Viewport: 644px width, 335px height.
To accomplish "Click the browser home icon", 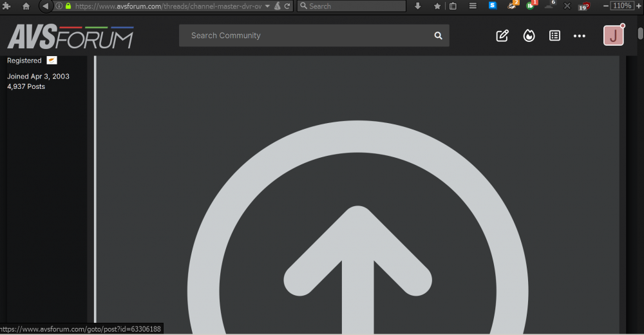I will pos(26,6).
